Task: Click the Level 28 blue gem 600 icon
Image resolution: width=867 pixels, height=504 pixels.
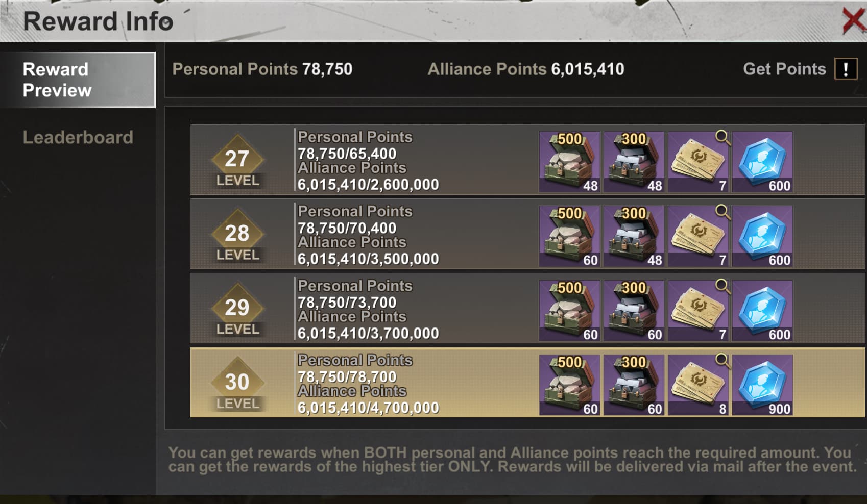Action: point(762,236)
